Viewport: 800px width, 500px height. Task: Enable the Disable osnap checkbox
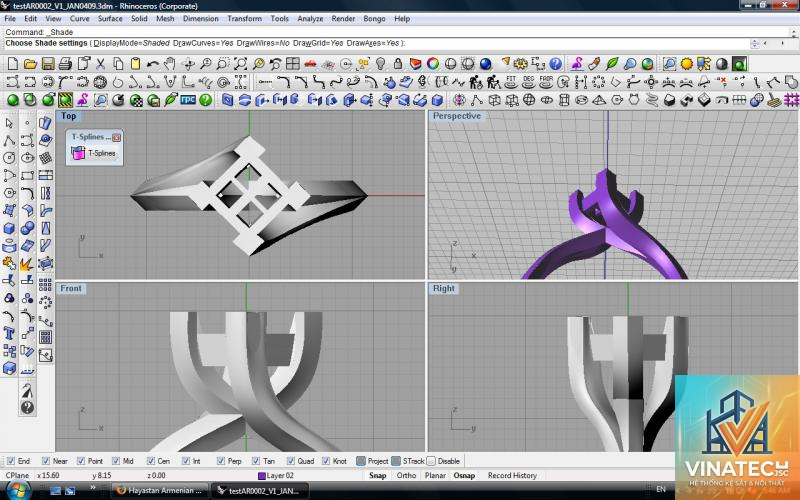(x=431, y=461)
